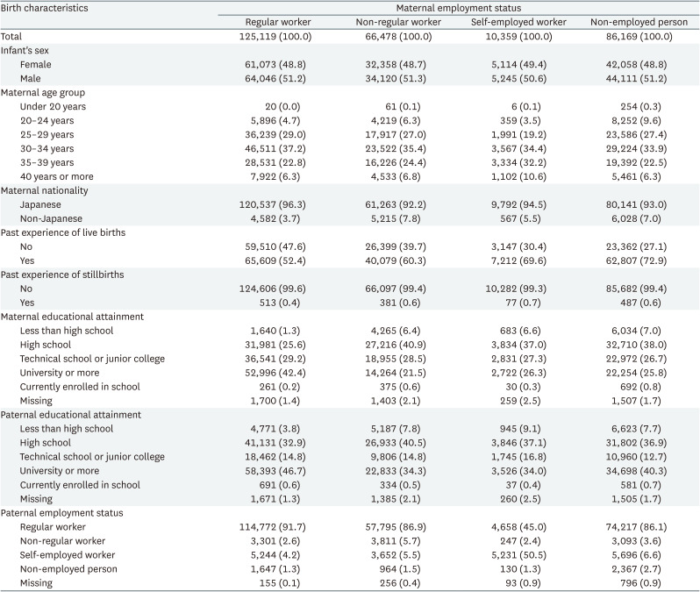Click the '125,119 (100.0)' total cell
700x592 pixels.
(x=276, y=37)
